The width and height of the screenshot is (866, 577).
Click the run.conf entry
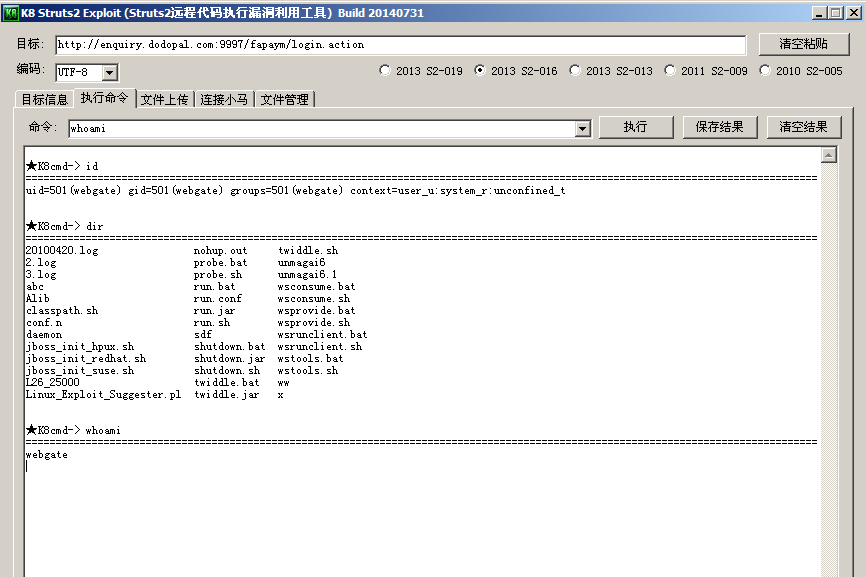point(218,298)
